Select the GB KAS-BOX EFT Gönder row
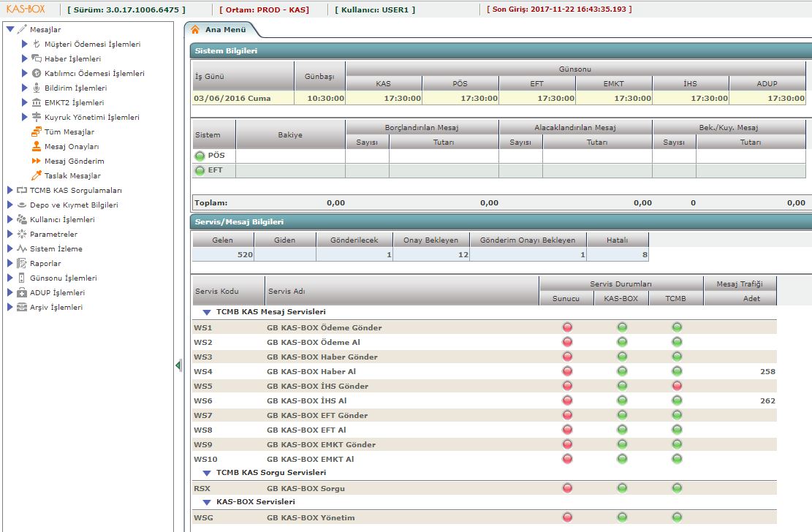Image resolution: width=812 pixels, height=532 pixels. click(x=484, y=415)
